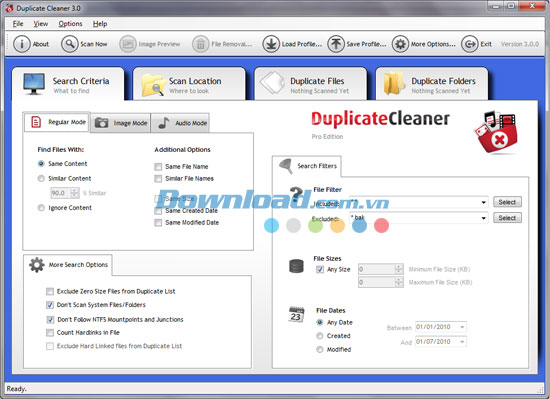
Task: Select the Created date radio button
Action: [x=320, y=336]
